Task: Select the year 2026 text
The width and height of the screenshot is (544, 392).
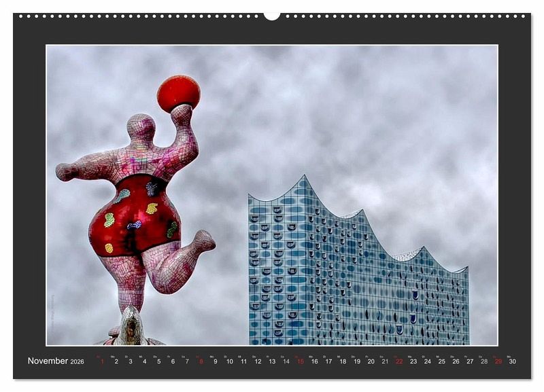Action: [77, 362]
